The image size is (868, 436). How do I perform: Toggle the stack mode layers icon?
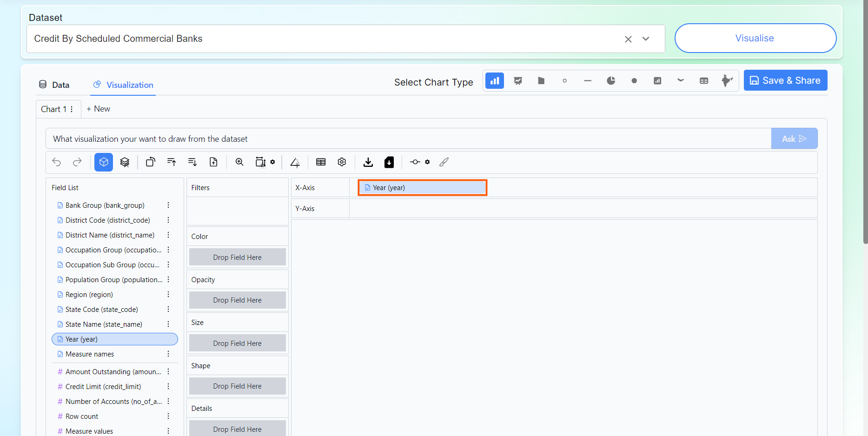pyautogui.click(x=125, y=162)
